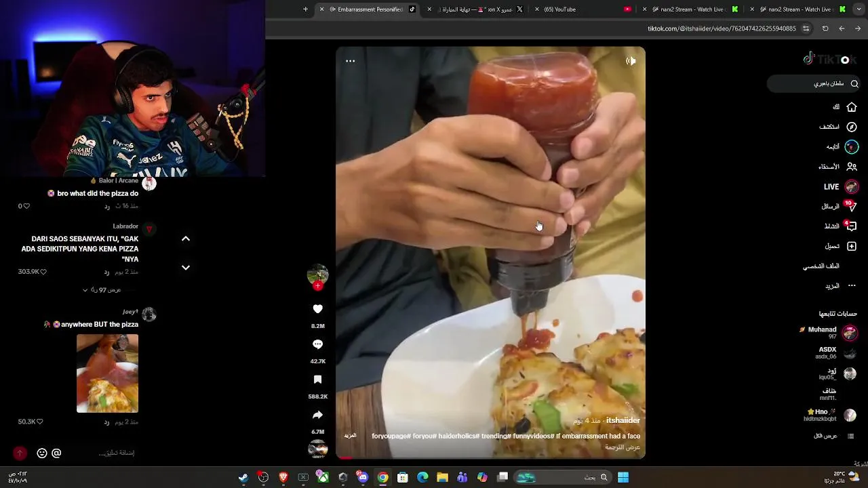Open a new browser tab with plus
The image size is (868, 488).
pos(305,9)
